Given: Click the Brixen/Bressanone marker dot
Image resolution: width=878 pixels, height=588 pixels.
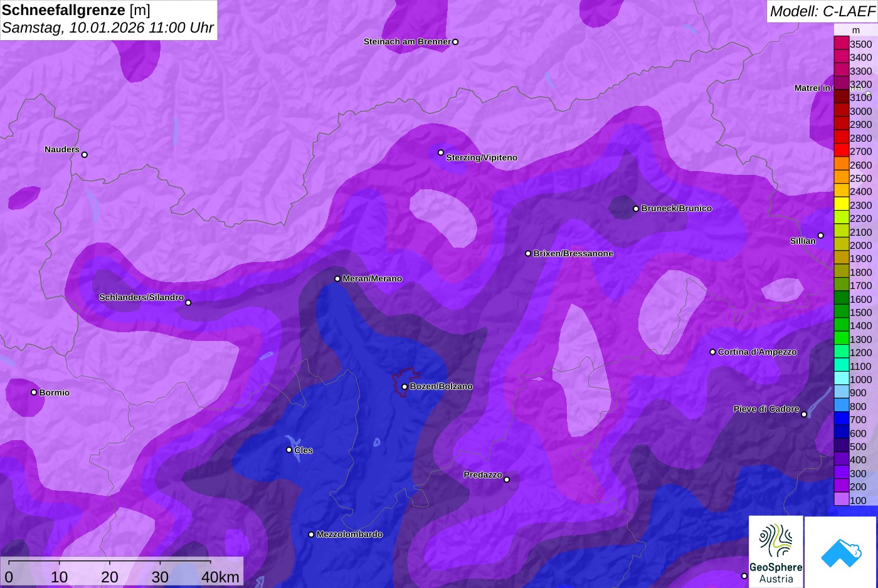Looking at the screenshot, I should pyautogui.click(x=528, y=254).
